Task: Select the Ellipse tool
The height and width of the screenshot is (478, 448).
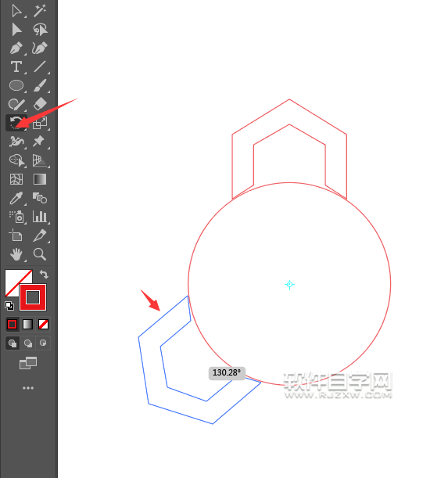Action: [16, 85]
